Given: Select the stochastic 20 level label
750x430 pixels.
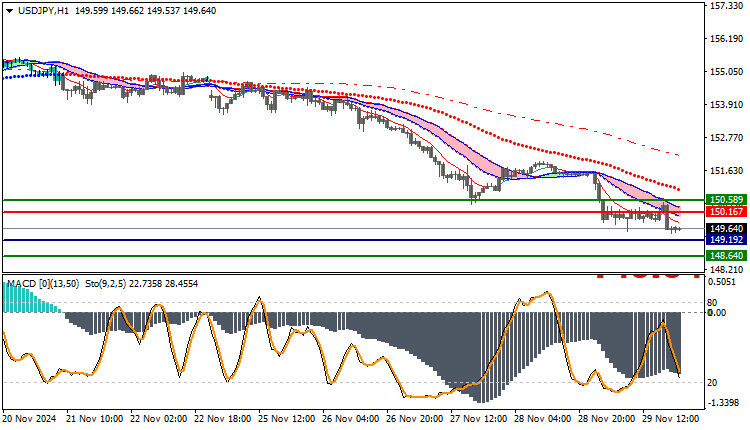Looking at the screenshot, I should (712, 383).
